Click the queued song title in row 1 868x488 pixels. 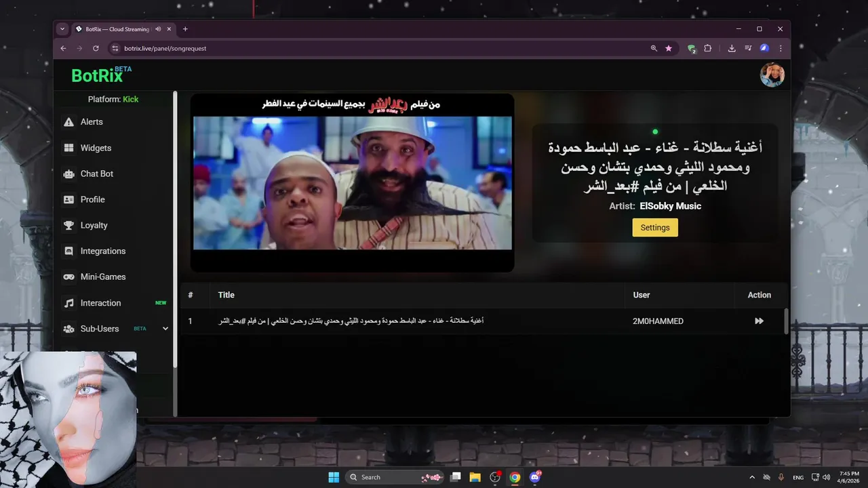tap(351, 321)
